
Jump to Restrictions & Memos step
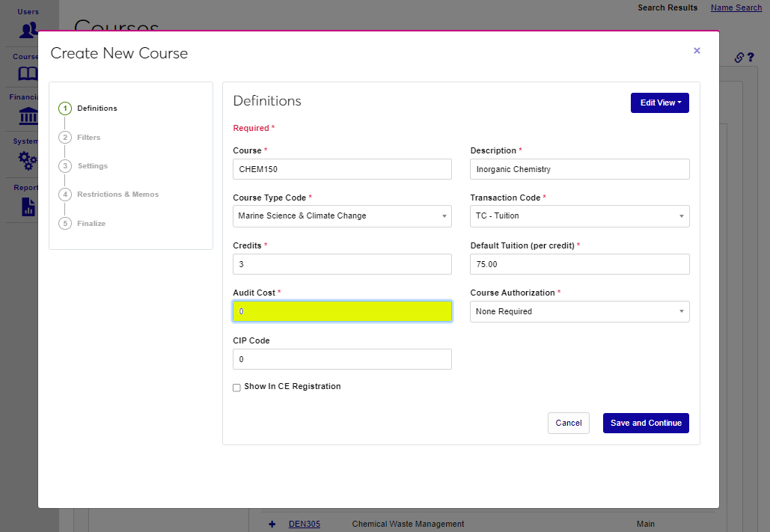click(x=117, y=195)
